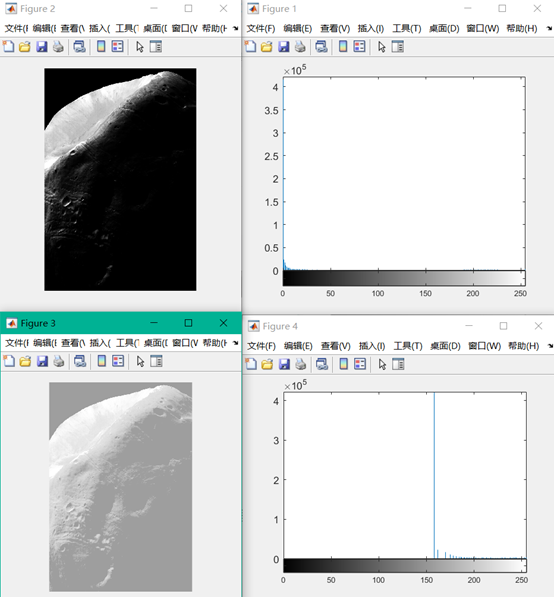The image size is (554, 597).
Task: Open 帮助(H) menu in Figure 1
Action: coord(522,29)
